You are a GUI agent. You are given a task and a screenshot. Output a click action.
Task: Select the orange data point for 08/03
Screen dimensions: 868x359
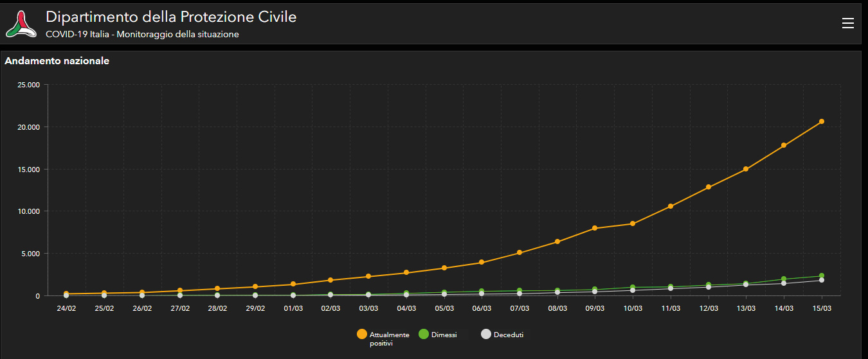(557, 241)
